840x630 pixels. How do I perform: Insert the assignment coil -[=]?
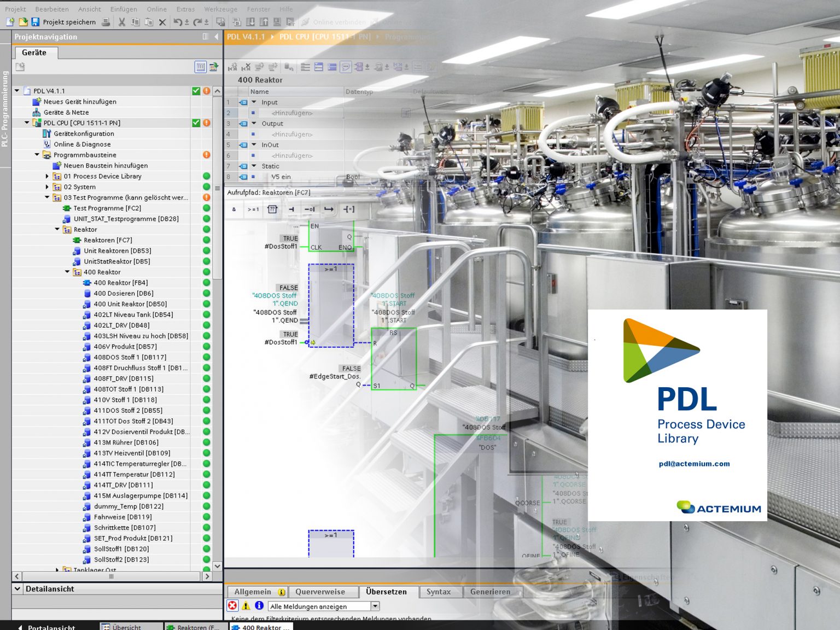[x=349, y=209]
